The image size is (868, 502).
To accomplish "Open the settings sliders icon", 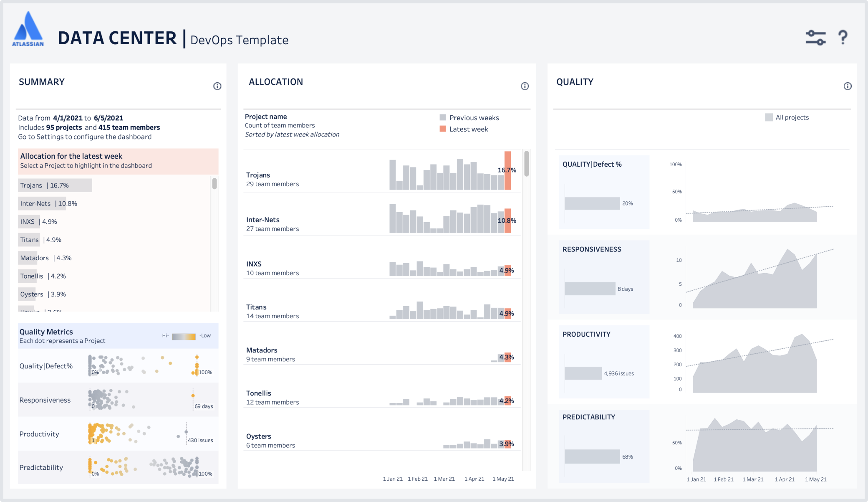I will pos(815,38).
